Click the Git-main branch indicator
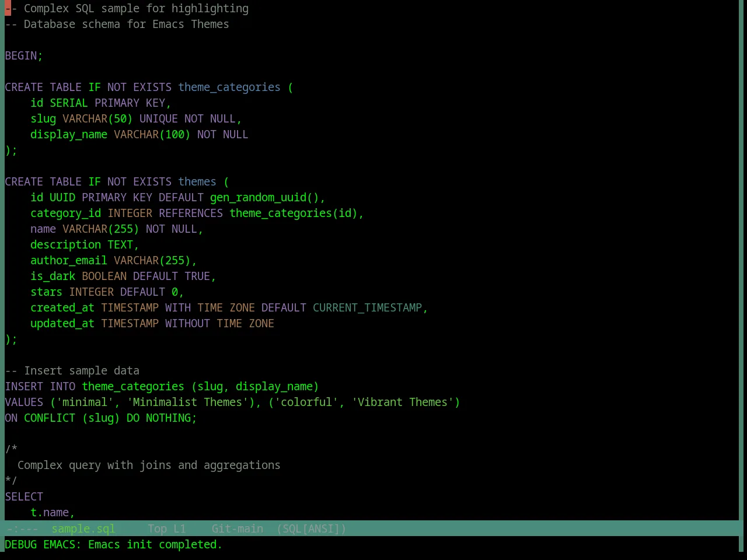Screen dimensions: 747x560 pos(238,529)
